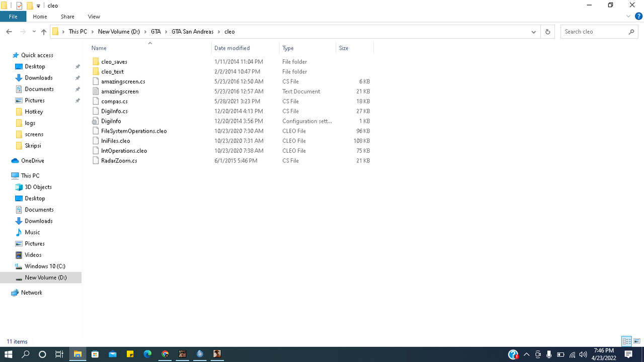Viewport: 644px width, 362px height.
Task: Open taskbar Search
Action: tap(26, 354)
